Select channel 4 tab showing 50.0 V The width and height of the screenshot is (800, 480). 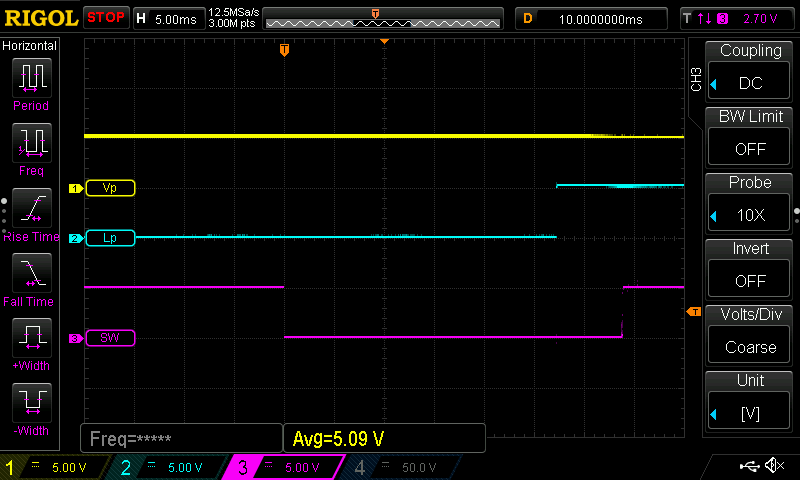click(x=401, y=467)
